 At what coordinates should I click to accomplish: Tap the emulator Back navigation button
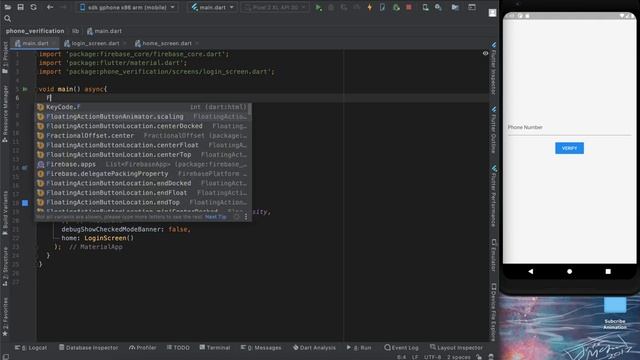coord(530,271)
